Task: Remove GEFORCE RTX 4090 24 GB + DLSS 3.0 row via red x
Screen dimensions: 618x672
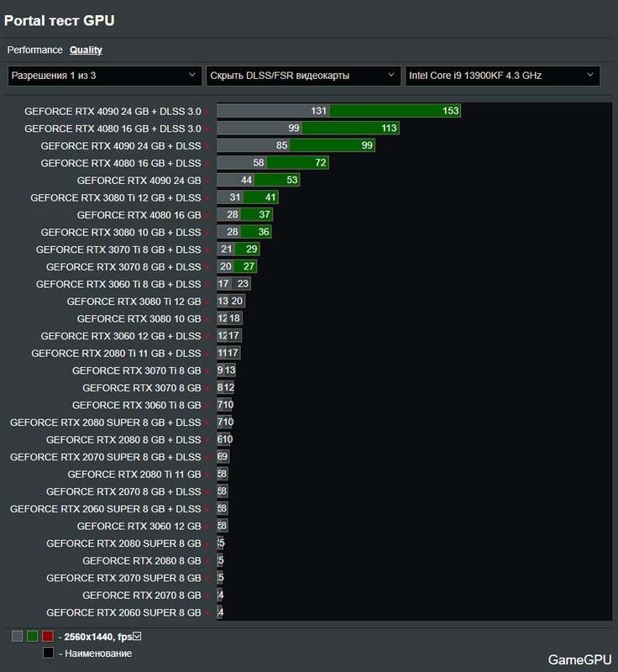Action: click(x=207, y=112)
